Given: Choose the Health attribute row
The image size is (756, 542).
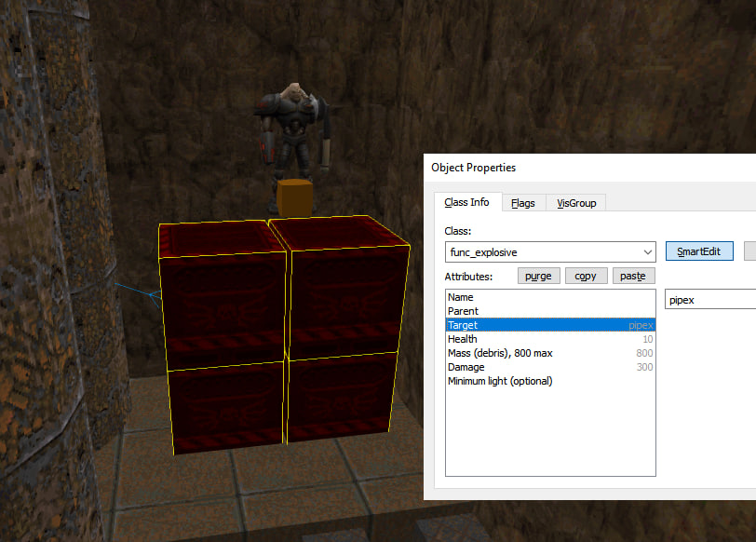Looking at the screenshot, I should [x=549, y=339].
